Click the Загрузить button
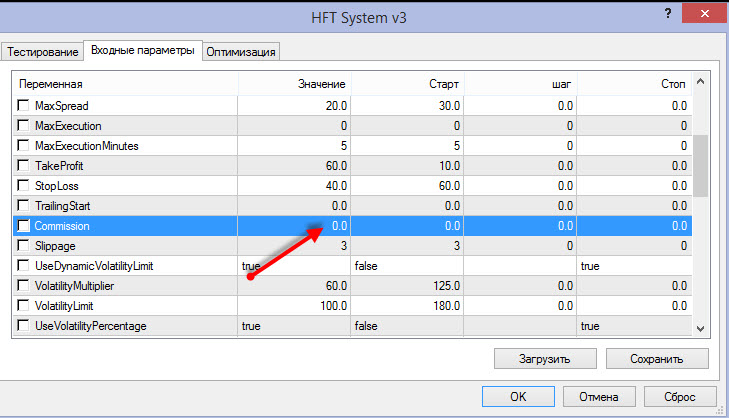 [x=545, y=358]
